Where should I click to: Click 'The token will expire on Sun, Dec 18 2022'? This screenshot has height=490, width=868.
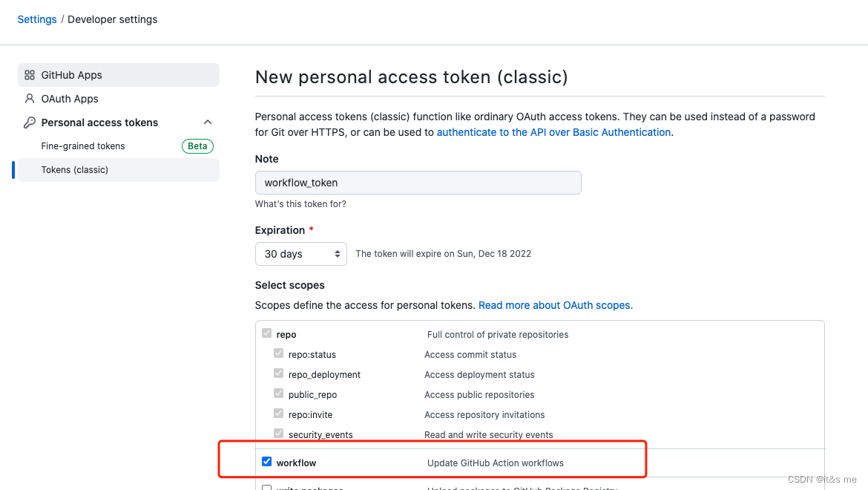444,254
